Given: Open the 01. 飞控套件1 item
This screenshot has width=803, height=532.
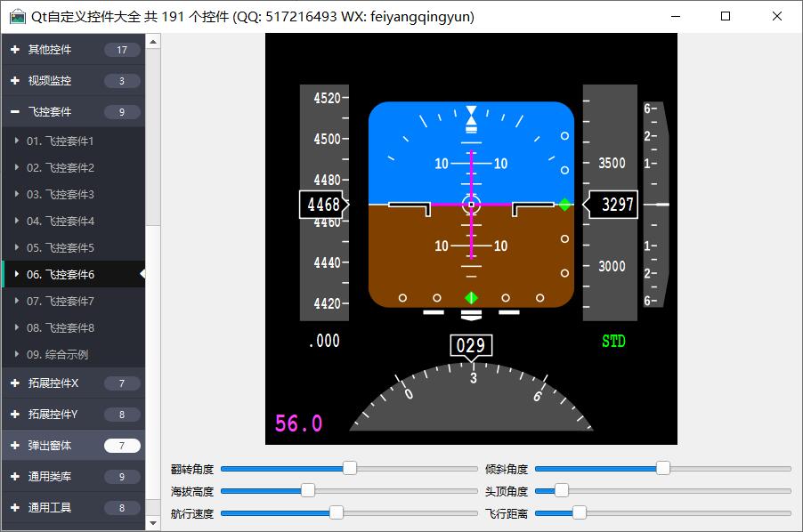Looking at the screenshot, I should point(60,141).
